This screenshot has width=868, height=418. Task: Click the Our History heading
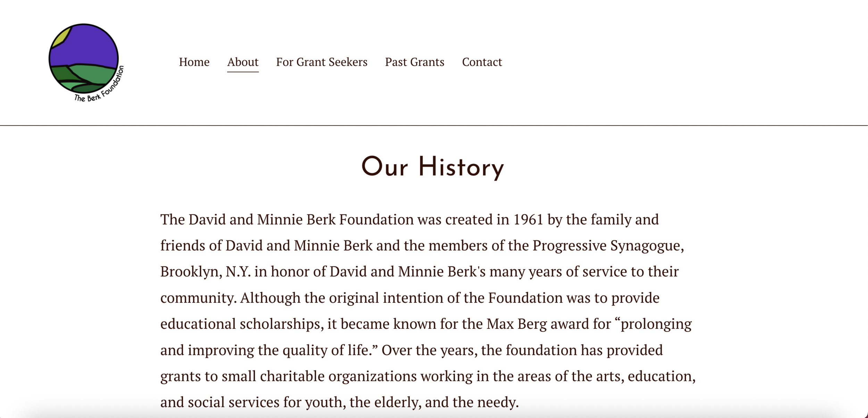433,167
